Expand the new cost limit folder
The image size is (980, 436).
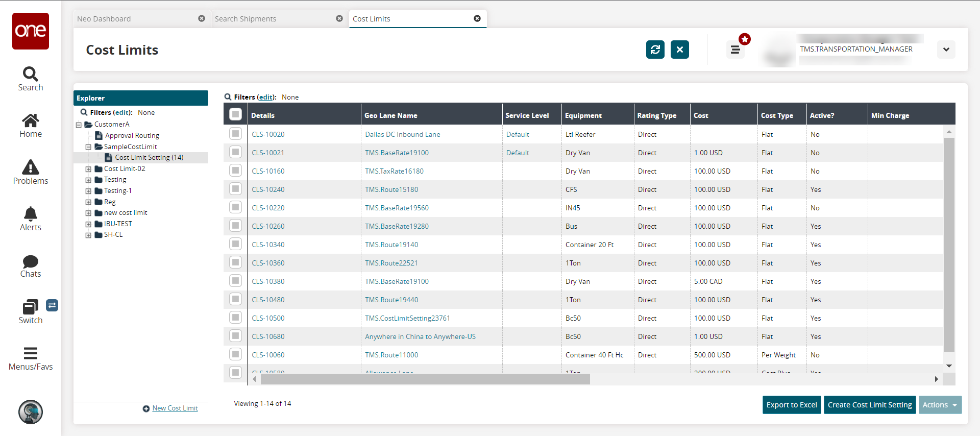(88, 213)
